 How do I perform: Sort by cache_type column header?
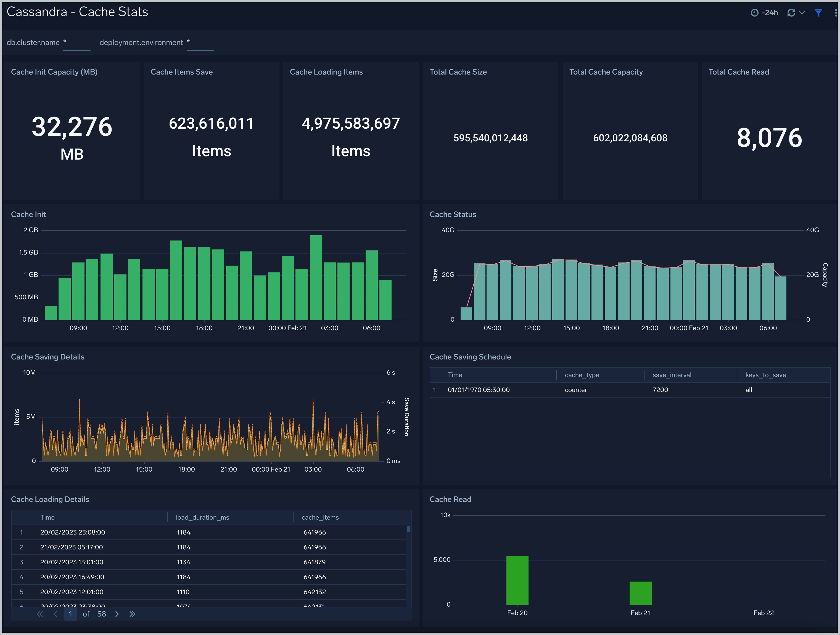tap(582, 375)
